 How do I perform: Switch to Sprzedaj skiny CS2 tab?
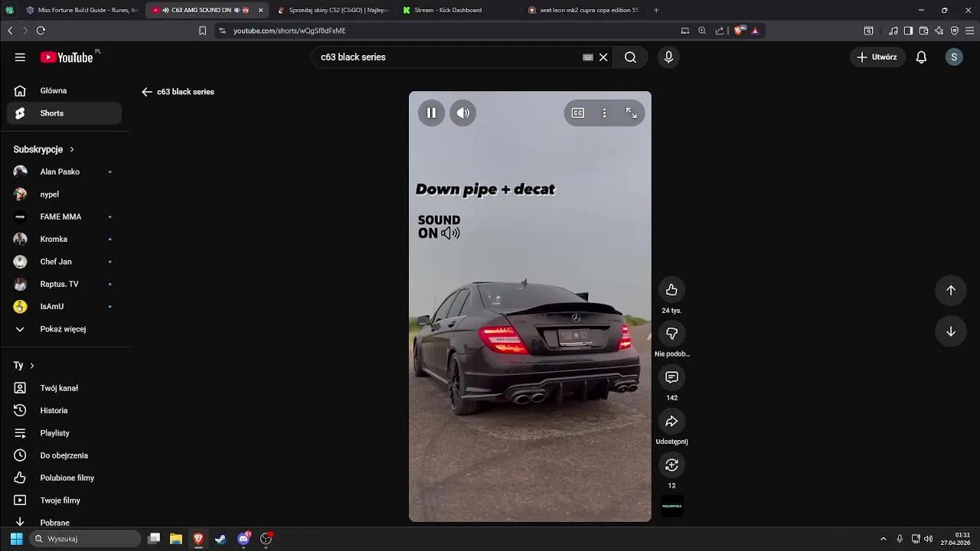(x=333, y=10)
